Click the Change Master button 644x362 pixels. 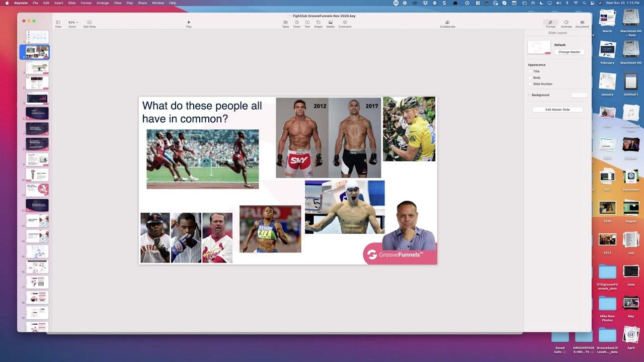click(x=569, y=52)
